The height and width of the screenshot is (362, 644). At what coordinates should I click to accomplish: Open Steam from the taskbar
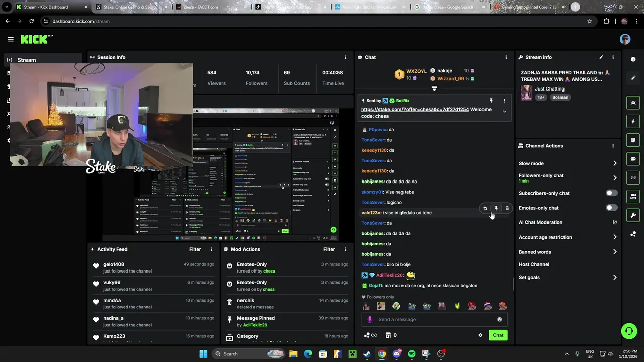pyautogui.click(x=367, y=354)
